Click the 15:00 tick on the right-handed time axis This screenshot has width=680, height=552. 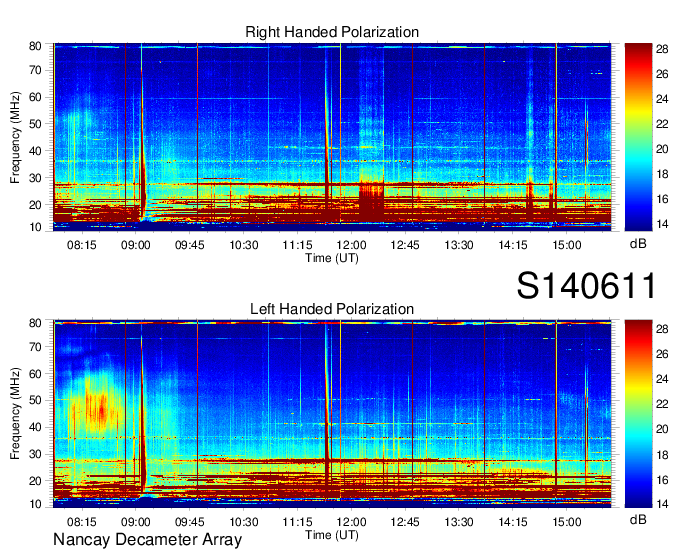coord(567,245)
